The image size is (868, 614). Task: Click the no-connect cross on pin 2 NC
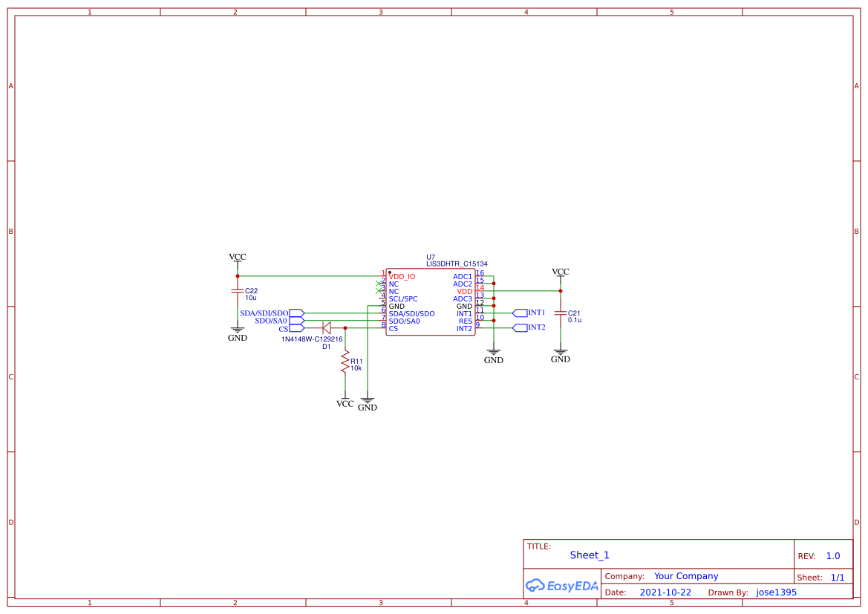379,284
